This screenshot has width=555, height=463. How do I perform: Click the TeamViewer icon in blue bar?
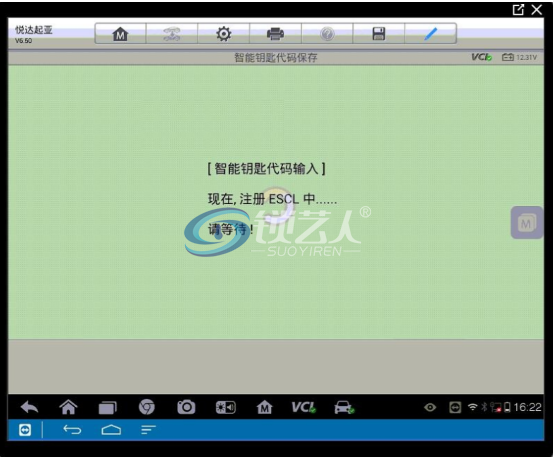(25, 430)
